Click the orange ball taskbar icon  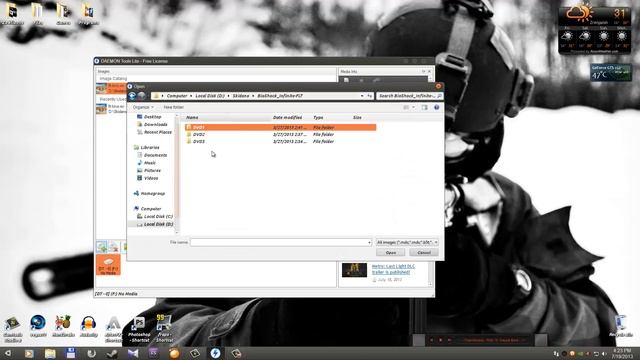[174, 353]
